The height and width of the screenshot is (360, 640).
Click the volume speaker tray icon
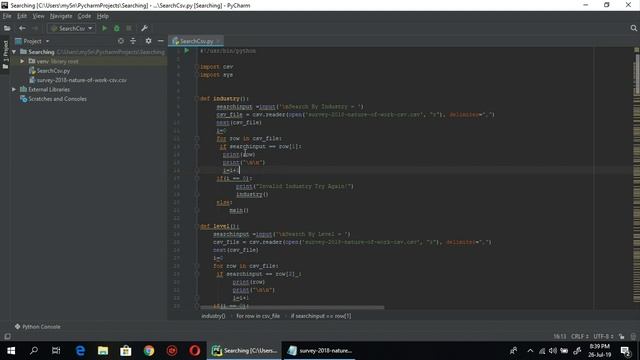553,351
